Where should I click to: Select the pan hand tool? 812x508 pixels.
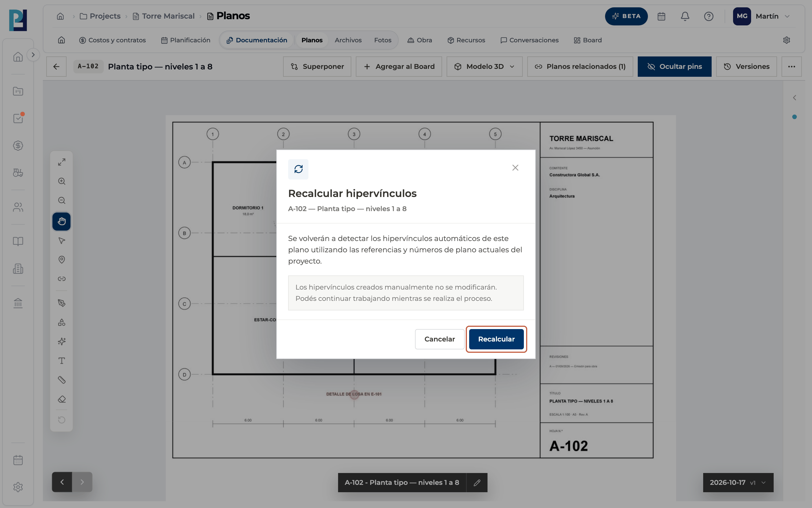click(61, 222)
